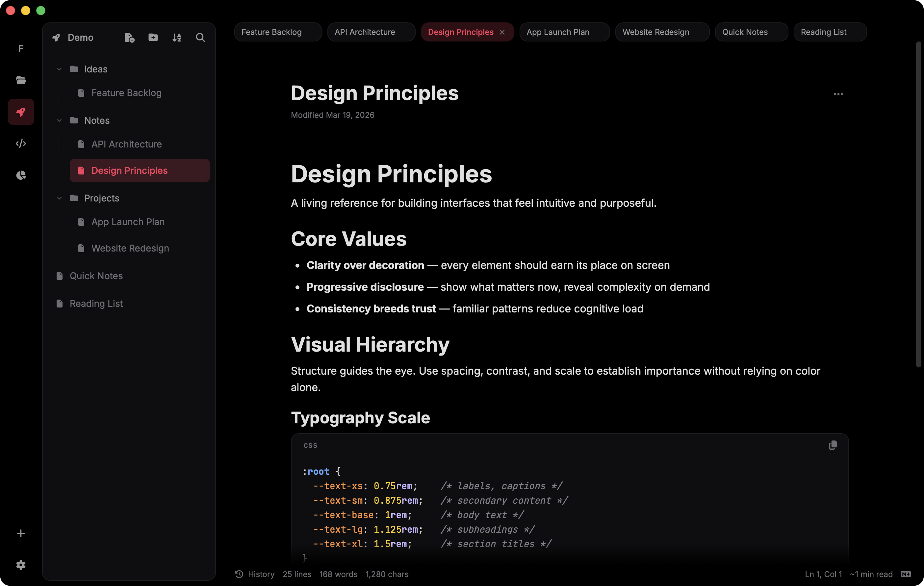Viewport: 924px width, 586px height.
Task: Toggle the markdown mode icon in status bar
Action: [x=906, y=574]
